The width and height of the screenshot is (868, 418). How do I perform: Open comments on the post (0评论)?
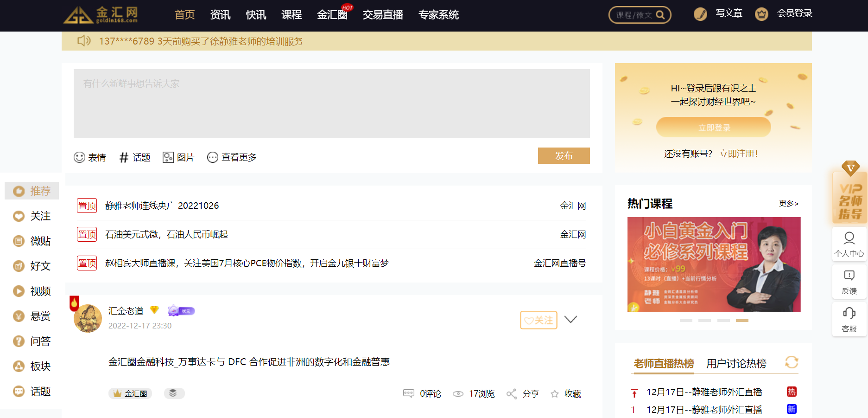422,393
